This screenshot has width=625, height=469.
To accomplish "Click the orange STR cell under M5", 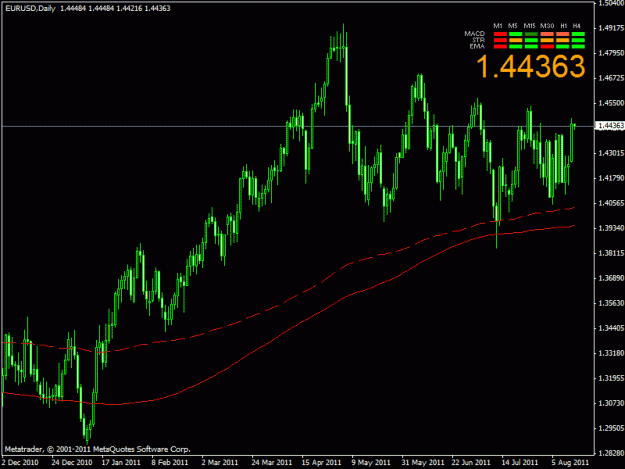I will 515,40.
